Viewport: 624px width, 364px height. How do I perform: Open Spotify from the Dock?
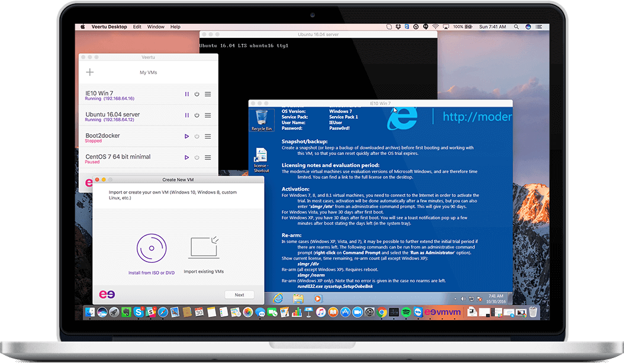(406, 313)
